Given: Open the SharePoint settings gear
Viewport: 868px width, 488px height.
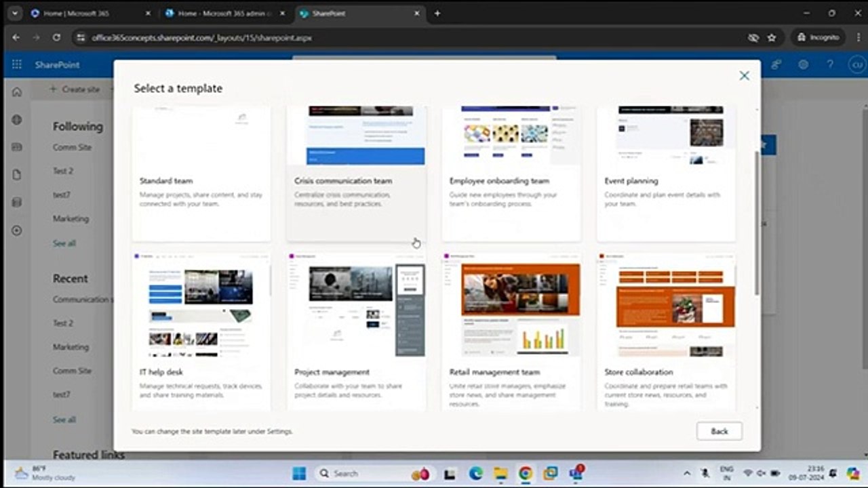Looking at the screenshot, I should [803, 64].
